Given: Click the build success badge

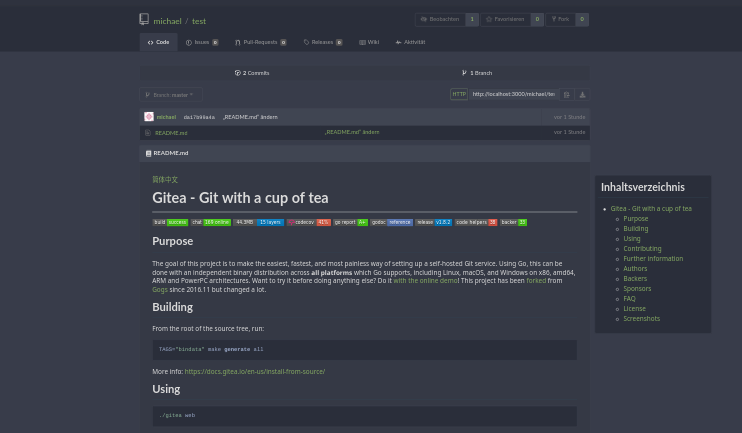Looking at the screenshot, I should click(170, 222).
